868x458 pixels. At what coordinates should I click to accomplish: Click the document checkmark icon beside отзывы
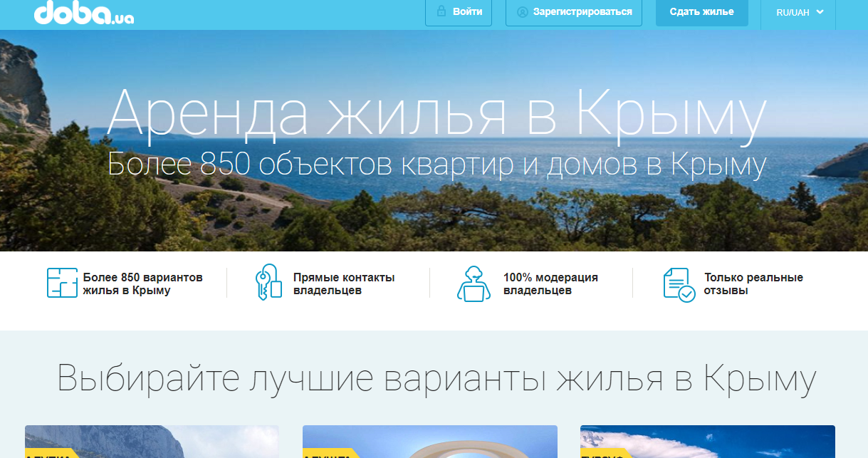(679, 285)
